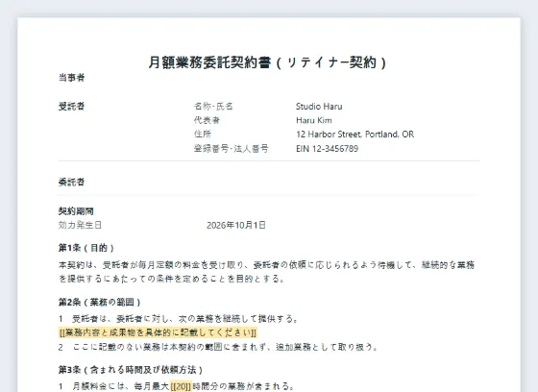Viewport: 538px width, 392px height.
Task: Click clause 2 ここに記載のない業務は
Action: coord(218,347)
